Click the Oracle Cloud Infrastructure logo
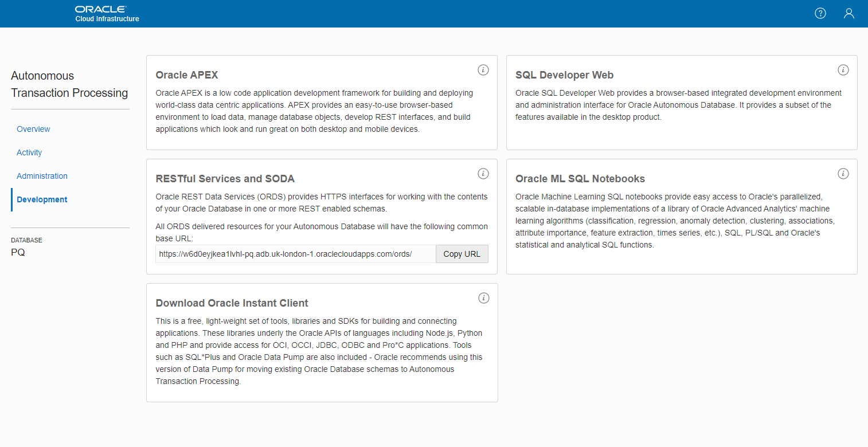Viewport: 868px width, 447px height. coord(106,13)
